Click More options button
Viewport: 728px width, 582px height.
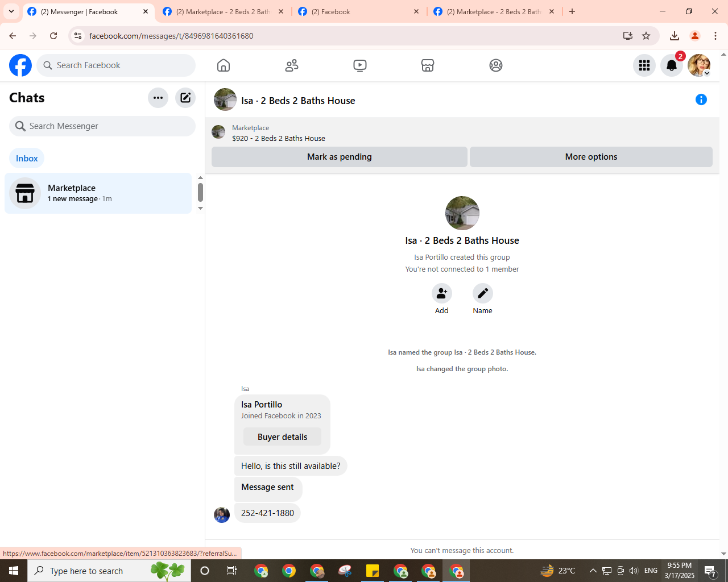coord(591,157)
